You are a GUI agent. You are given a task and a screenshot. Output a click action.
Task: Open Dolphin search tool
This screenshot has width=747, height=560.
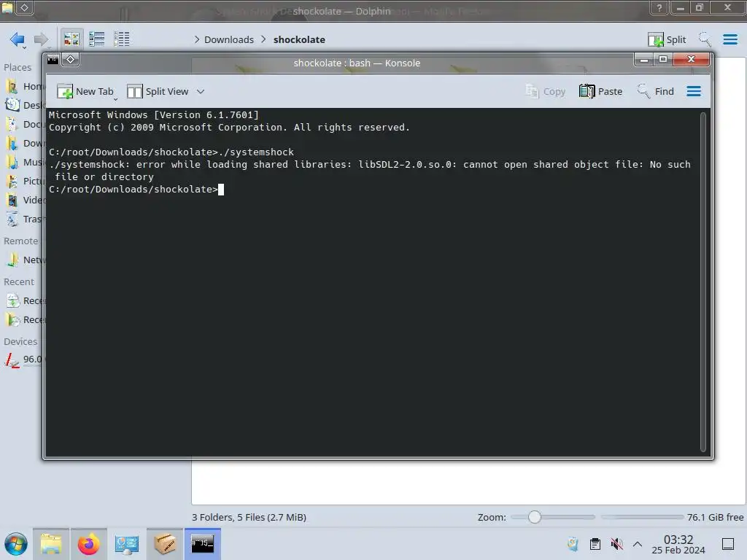click(705, 39)
